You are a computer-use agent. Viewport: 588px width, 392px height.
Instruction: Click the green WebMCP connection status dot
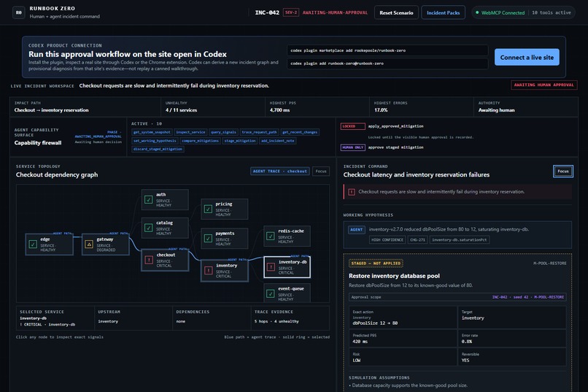point(477,12)
